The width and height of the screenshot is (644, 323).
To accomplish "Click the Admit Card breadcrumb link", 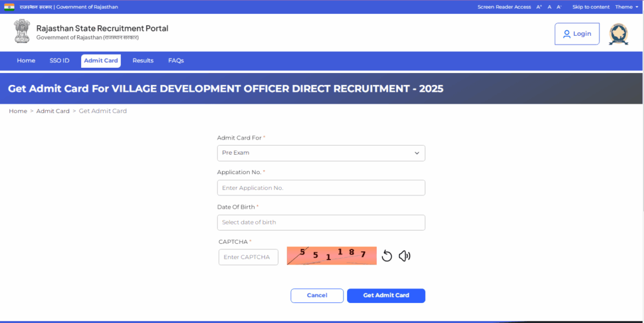I will point(53,111).
